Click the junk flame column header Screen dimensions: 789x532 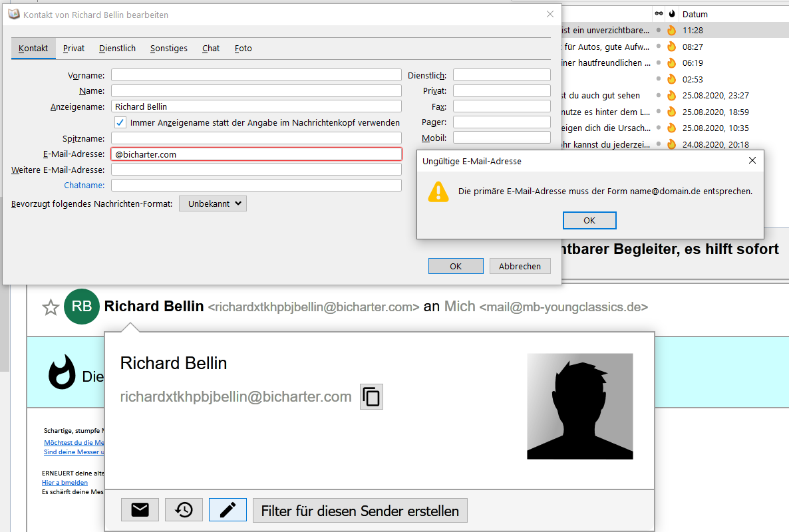click(x=672, y=13)
